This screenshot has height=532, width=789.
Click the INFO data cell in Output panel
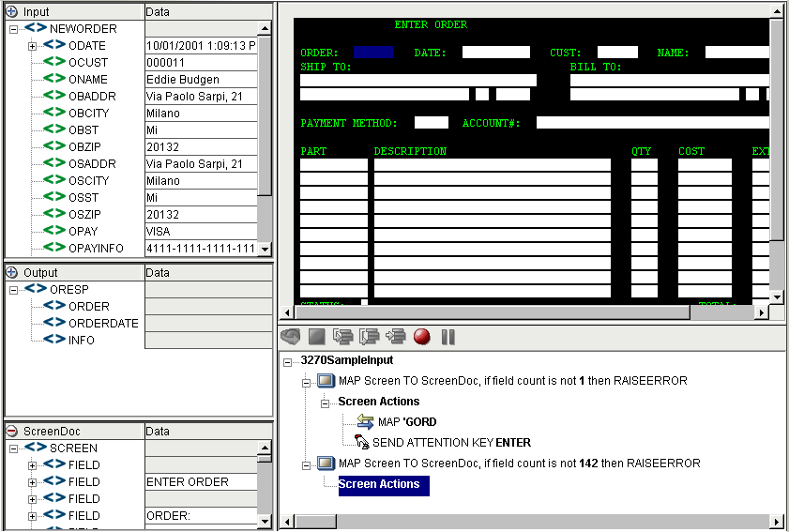208,340
